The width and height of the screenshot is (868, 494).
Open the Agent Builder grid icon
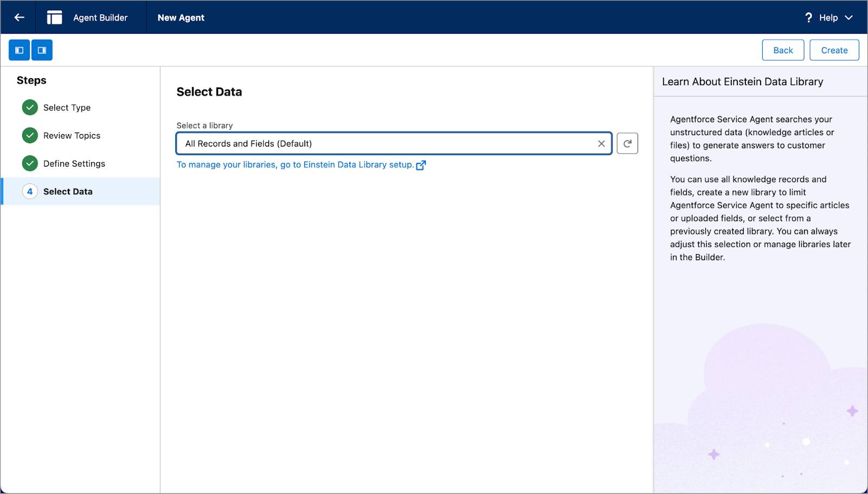click(54, 17)
